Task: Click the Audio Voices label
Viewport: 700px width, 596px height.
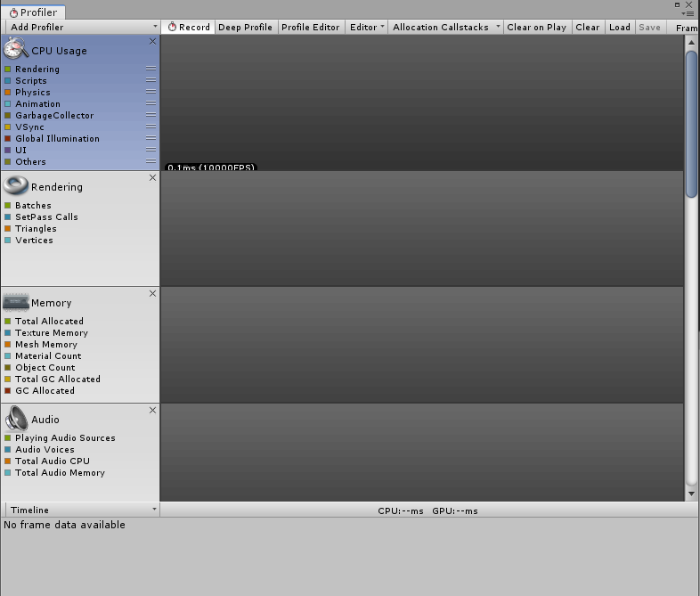Action: click(x=45, y=450)
